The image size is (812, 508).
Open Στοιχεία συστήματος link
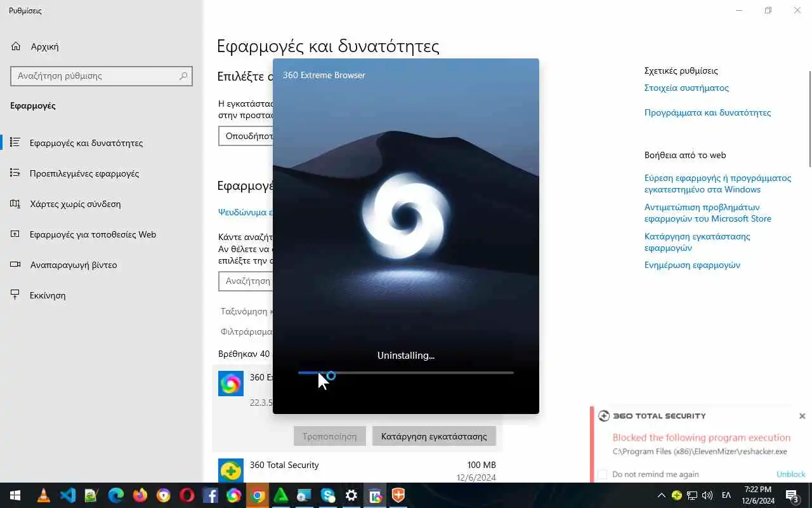tap(686, 88)
